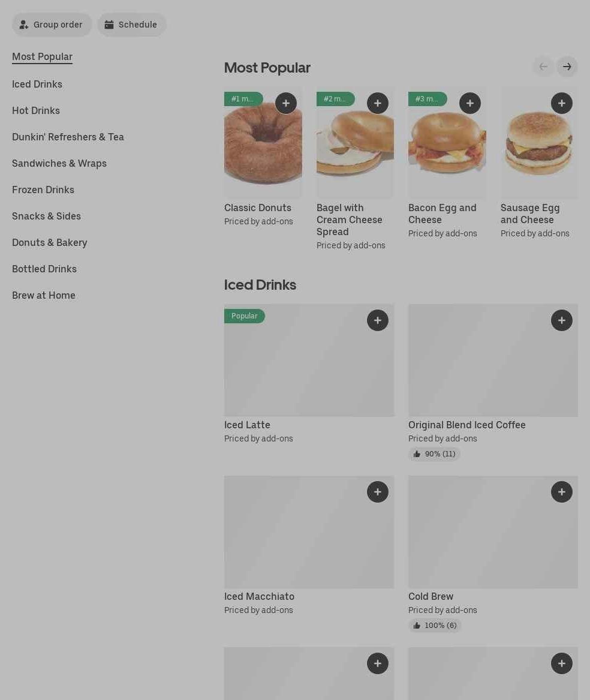Add Iced Macchiato using the plus icon
Image resolution: width=590 pixels, height=700 pixels.
pos(378,492)
